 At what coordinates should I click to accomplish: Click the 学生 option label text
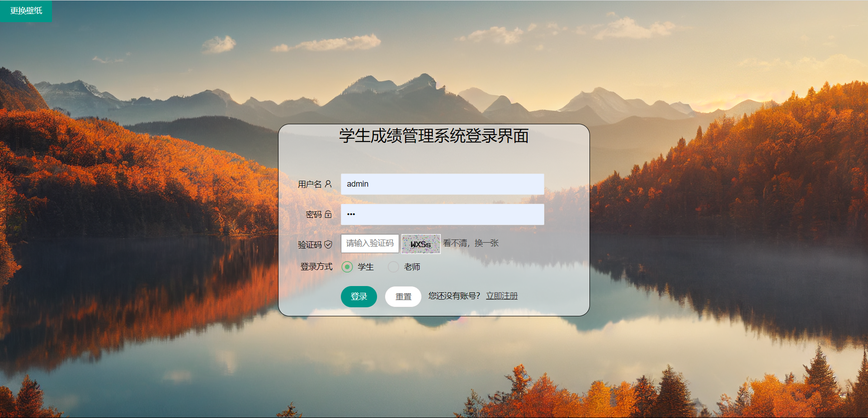coord(366,267)
